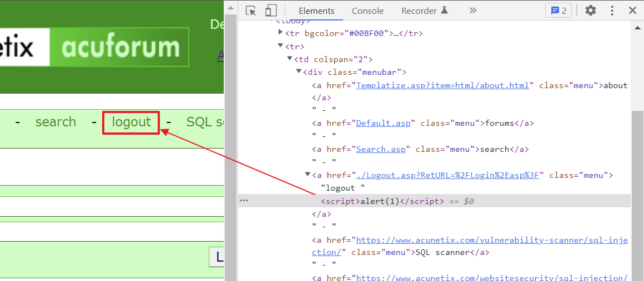
Task: Open the Templatize.asp href link
Action: [x=443, y=85]
